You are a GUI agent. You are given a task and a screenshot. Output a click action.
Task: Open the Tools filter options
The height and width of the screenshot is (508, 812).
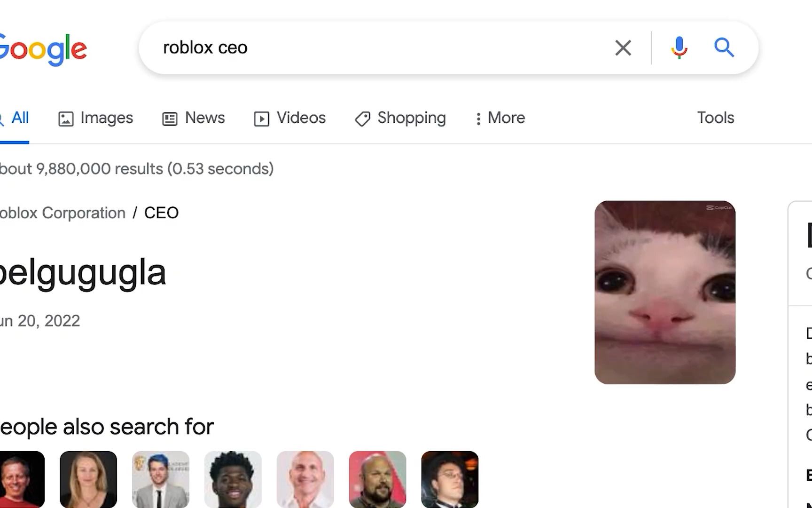(x=715, y=118)
